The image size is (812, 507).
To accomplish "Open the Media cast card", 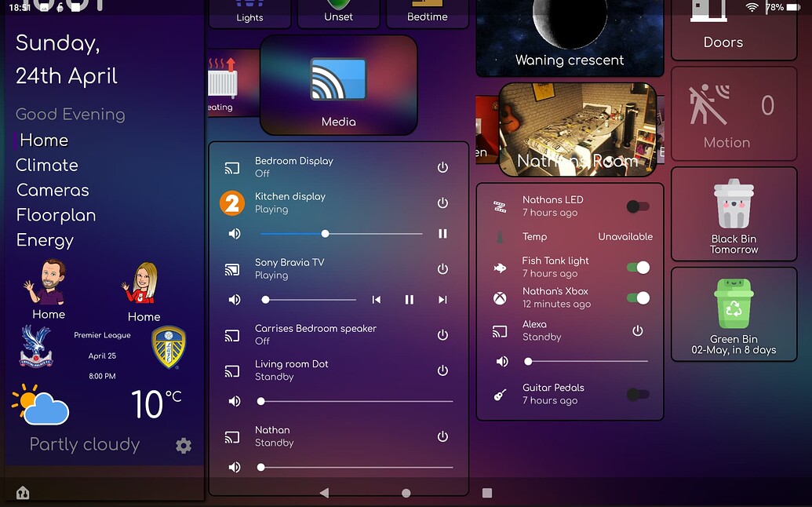I will (x=338, y=86).
